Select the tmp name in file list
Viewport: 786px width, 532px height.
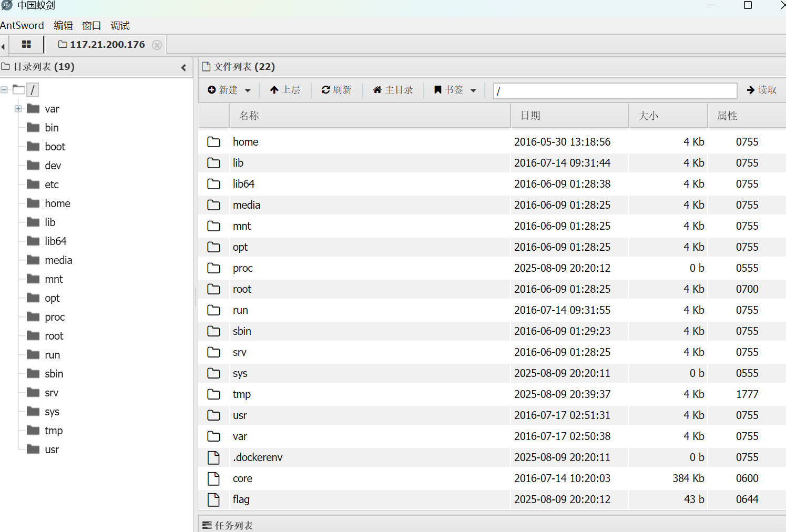click(x=242, y=395)
